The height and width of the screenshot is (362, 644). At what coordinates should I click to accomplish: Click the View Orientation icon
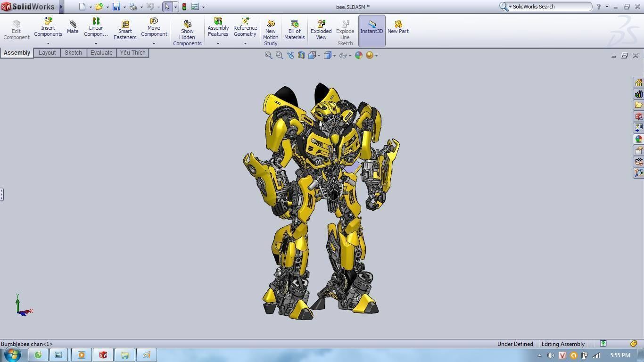pyautogui.click(x=312, y=55)
